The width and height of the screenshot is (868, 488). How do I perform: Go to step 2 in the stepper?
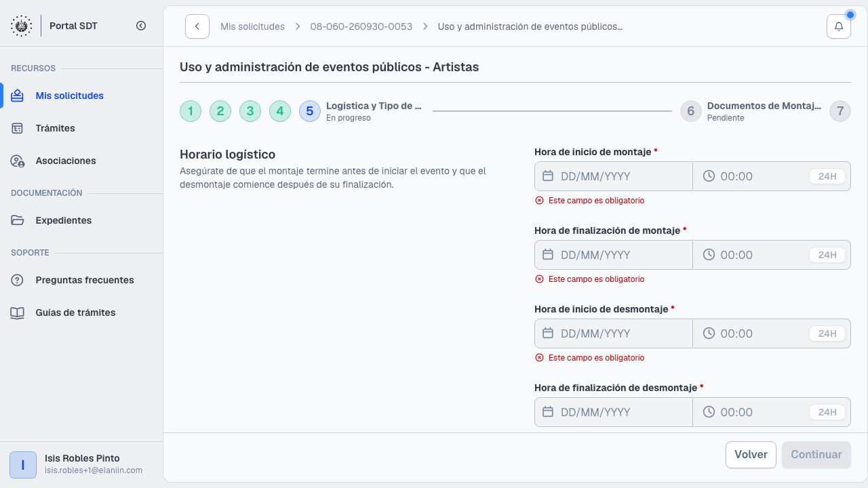[x=220, y=111]
